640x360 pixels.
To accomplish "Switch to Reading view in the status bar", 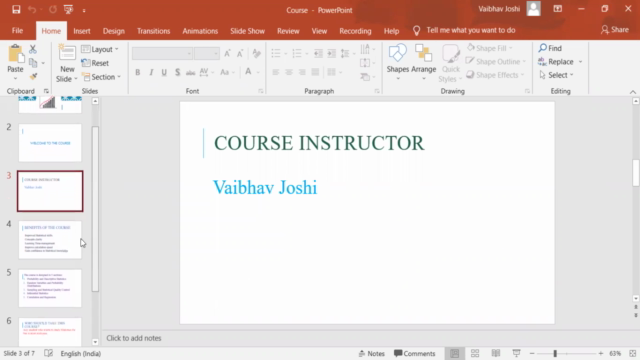I will 496,353.
